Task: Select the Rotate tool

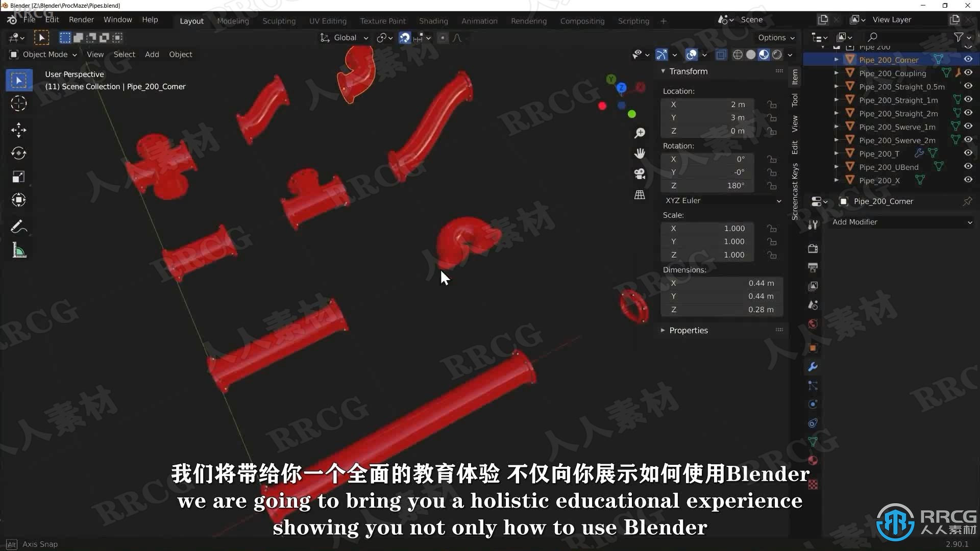Action: (19, 153)
